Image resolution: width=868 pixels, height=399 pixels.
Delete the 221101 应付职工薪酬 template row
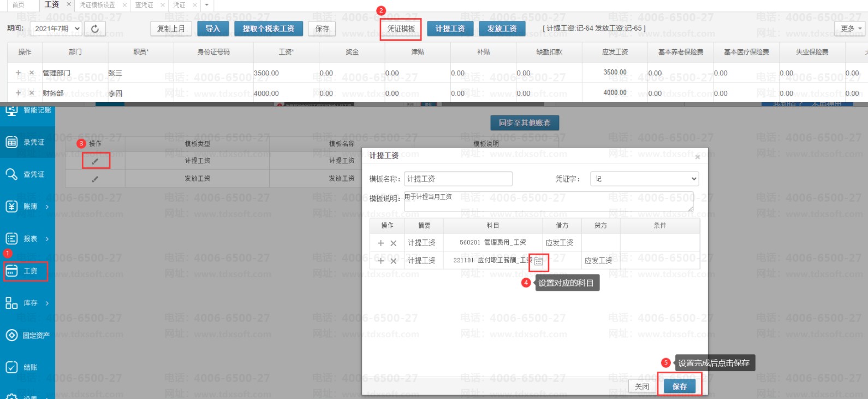(x=394, y=261)
